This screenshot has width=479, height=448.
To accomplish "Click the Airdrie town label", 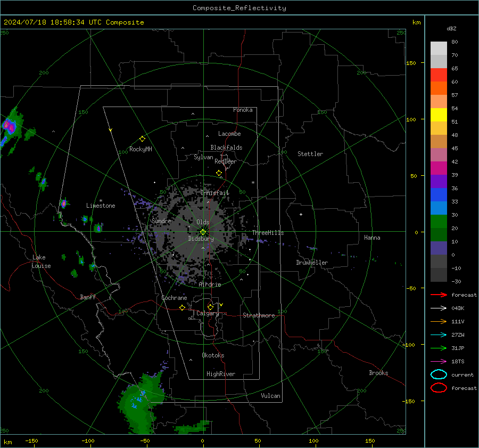I will click(210, 284).
